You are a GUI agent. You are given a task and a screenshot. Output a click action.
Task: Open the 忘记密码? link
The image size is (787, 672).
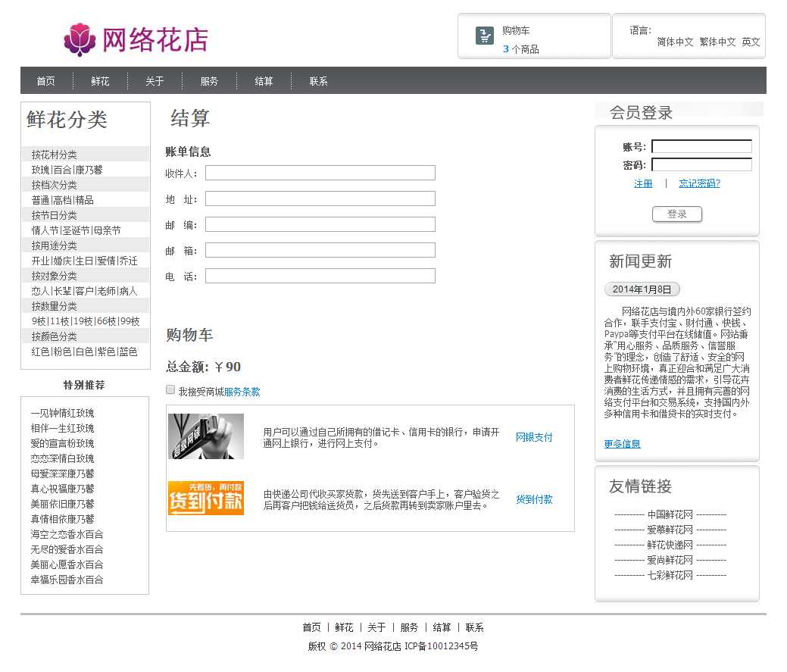click(x=699, y=183)
